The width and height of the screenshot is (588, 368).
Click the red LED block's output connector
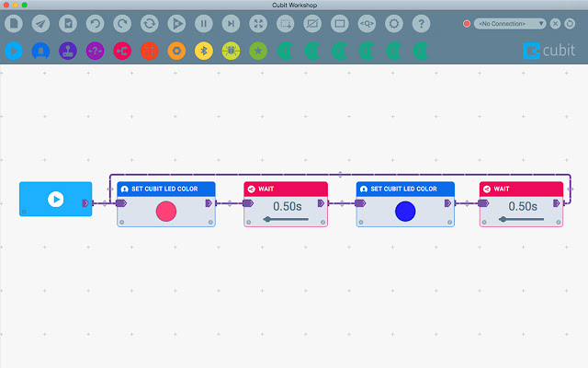[209, 203]
